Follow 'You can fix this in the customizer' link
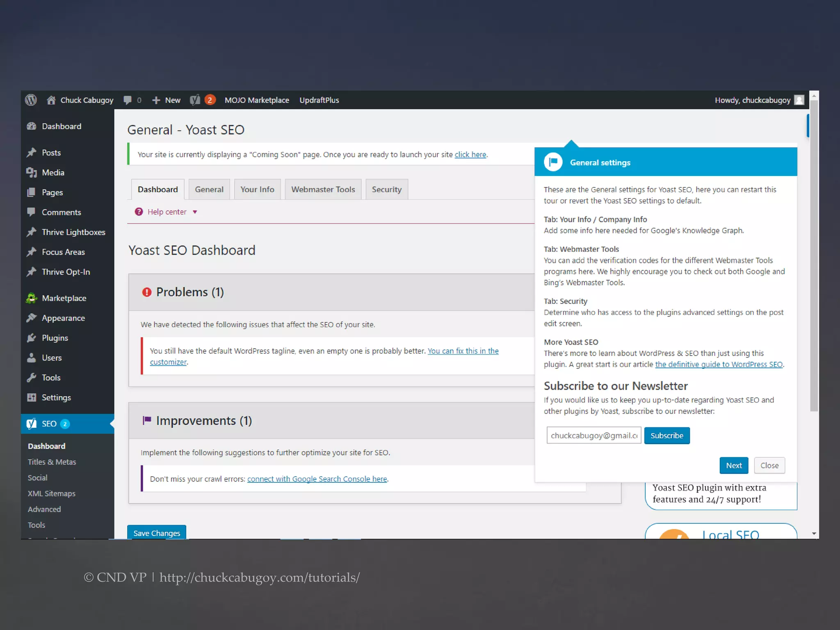The height and width of the screenshot is (630, 840). (x=463, y=351)
